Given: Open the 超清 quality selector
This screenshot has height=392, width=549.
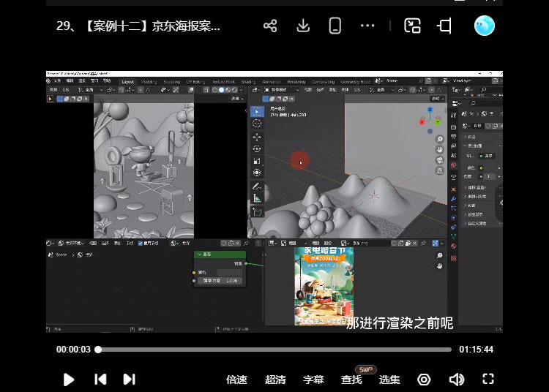Looking at the screenshot, I should click(275, 380).
